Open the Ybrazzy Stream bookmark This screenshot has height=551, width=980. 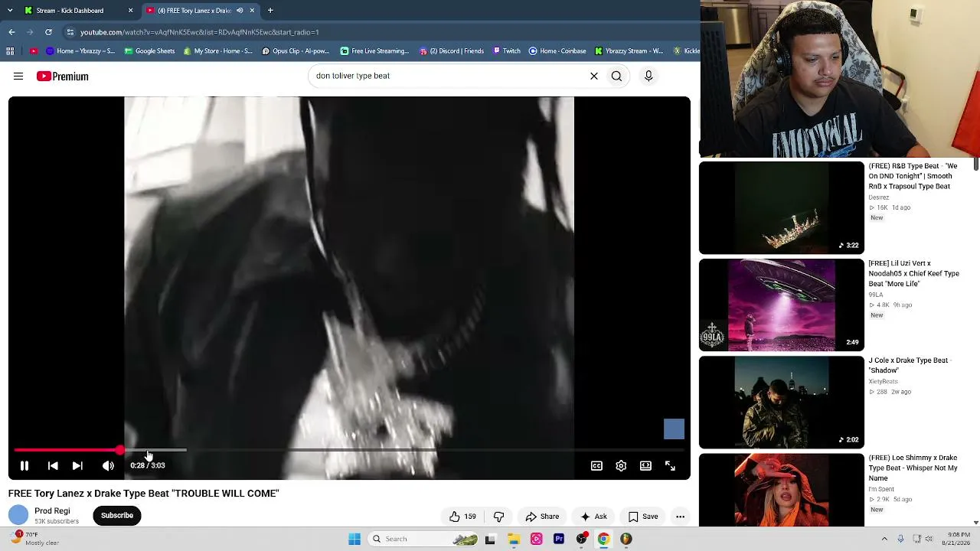tap(629, 51)
